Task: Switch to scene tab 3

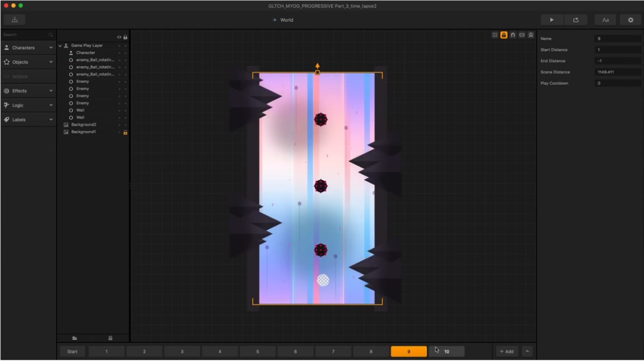Action: [182, 352]
